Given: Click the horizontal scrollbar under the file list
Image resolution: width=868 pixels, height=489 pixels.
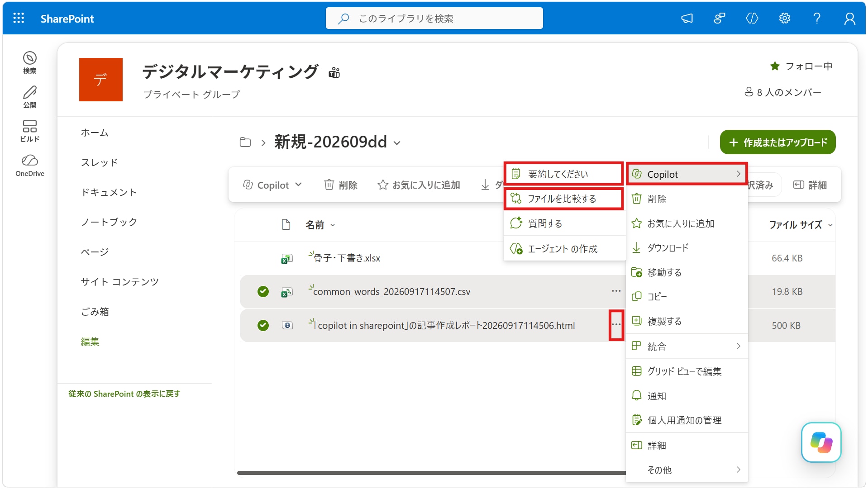Looking at the screenshot, I should pyautogui.click(x=431, y=473).
